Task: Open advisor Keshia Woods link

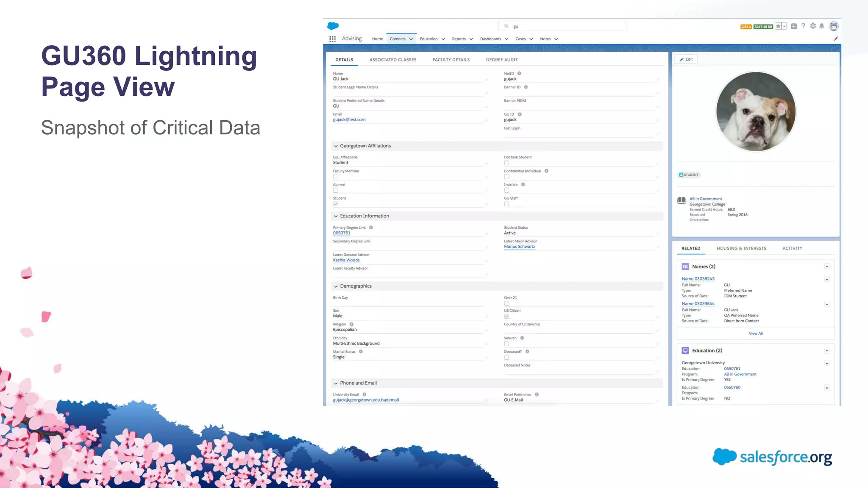Action: 346,260
